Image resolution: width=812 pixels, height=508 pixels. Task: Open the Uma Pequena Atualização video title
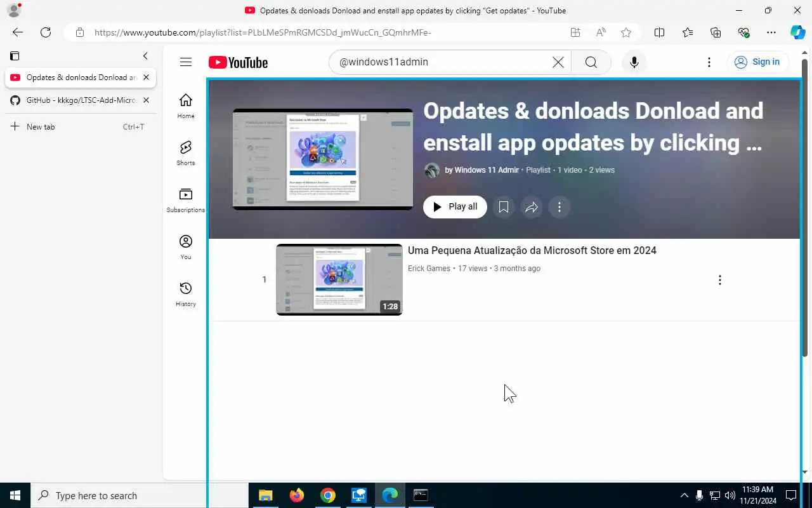(x=532, y=250)
